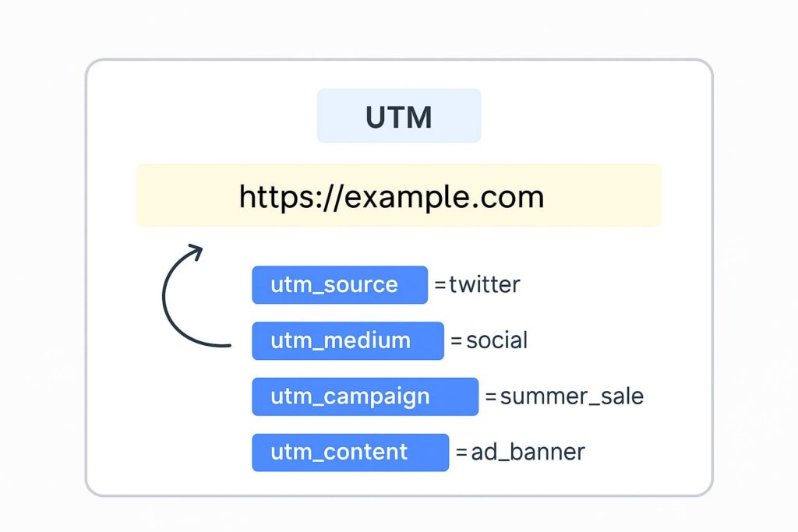798x532 pixels.
Task: Select the utm_medium parameter tag
Action: (348, 340)
